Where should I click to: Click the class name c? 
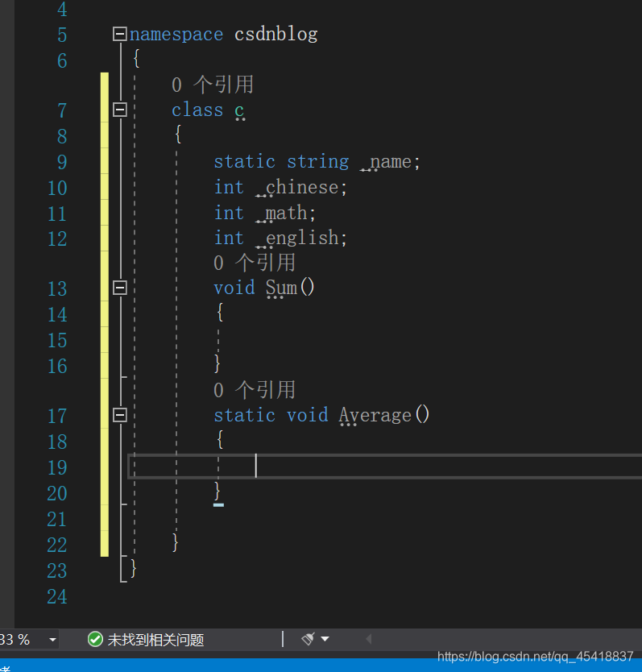point(239,110)
